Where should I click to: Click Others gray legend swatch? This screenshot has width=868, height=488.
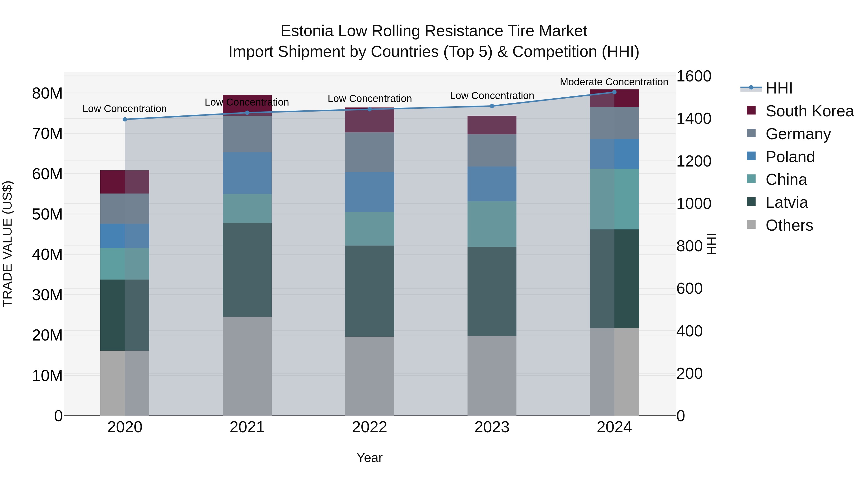click(751, 225)
